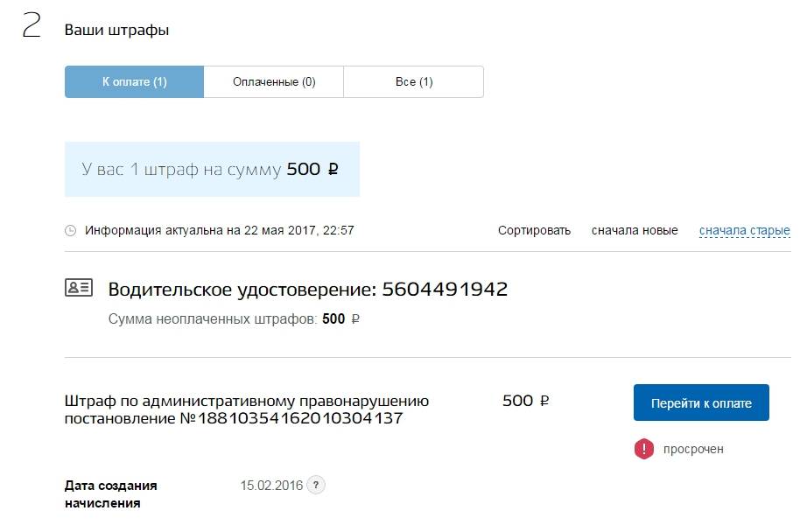Select the Водительское удостоверение 5604491942 heading
The height and width of the screenshot is (532, 800).
coord(307,290)
